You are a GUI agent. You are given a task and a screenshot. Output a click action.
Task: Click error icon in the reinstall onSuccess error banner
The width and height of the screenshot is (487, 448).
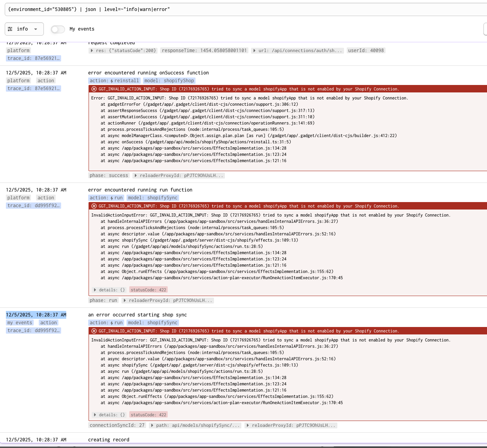(x=94, y=89)
